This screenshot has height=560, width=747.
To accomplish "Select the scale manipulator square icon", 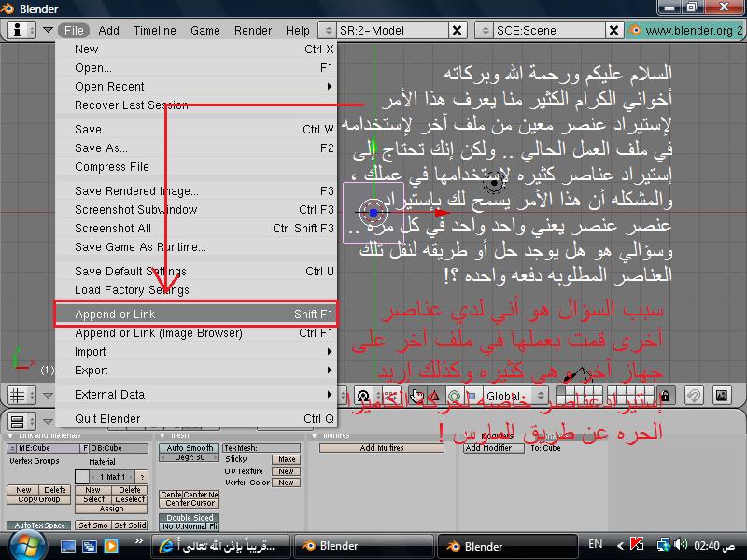I will point(471,396).
